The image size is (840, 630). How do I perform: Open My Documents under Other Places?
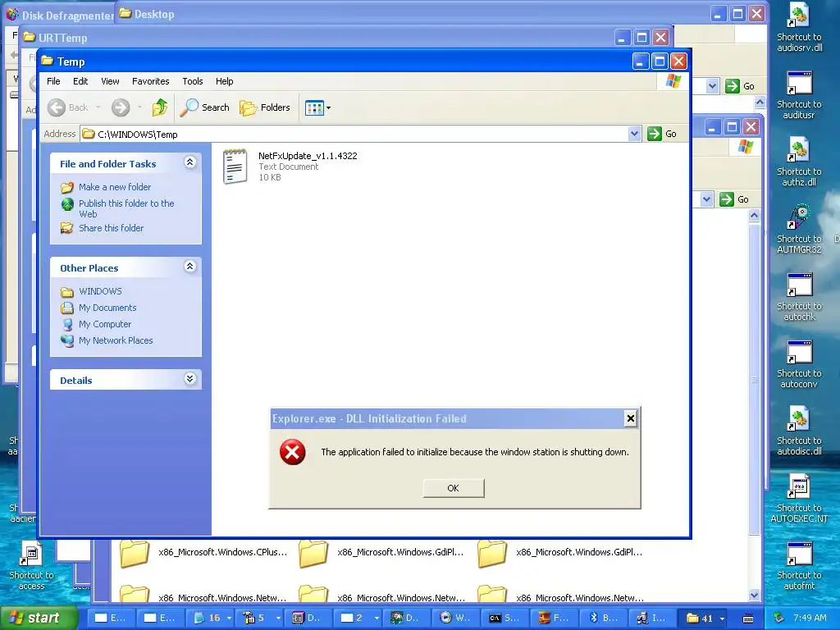pyautogui.click(x=107, y=308)
